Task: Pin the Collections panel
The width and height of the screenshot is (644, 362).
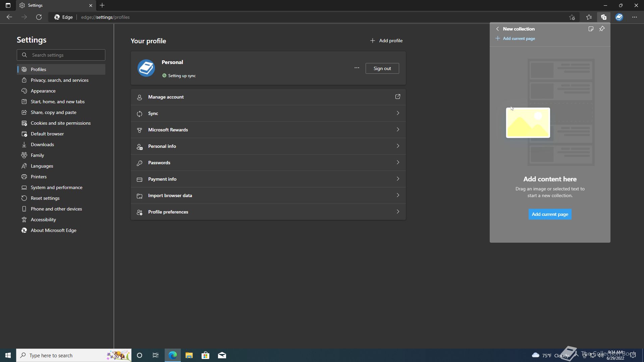Action: [x=602, y=29]
